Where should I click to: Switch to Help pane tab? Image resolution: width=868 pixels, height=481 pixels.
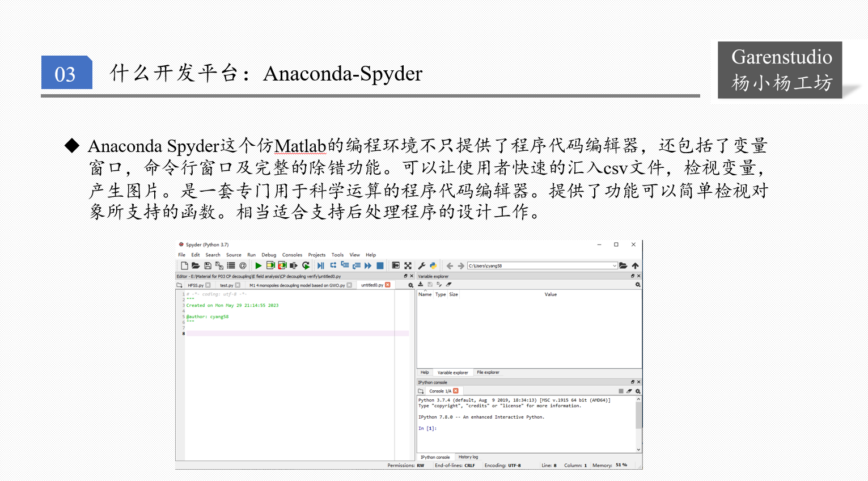425,373
